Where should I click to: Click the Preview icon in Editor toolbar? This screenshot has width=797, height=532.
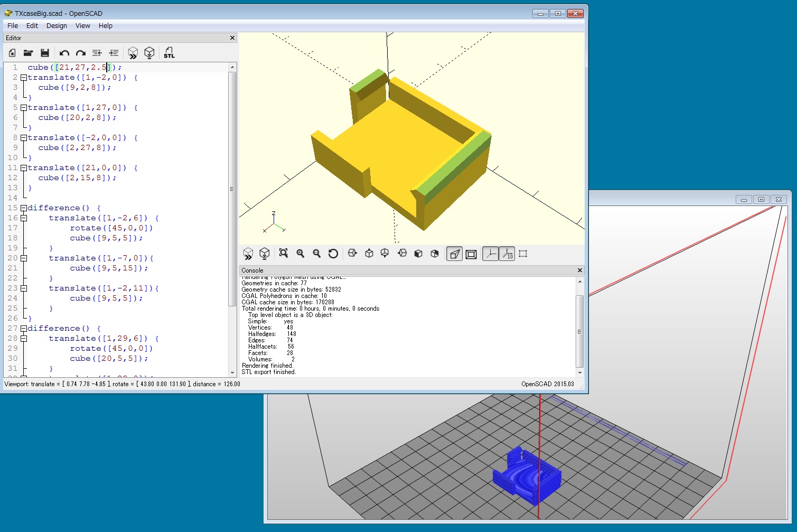(x=133, y=53)
